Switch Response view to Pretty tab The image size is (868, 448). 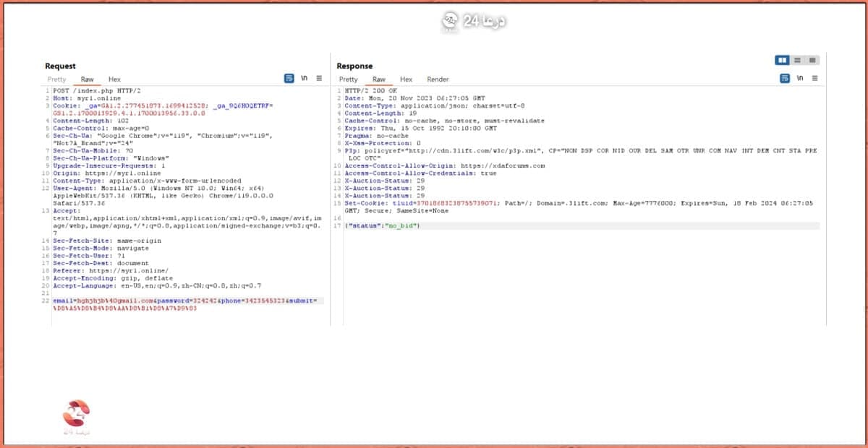[349, 79]
